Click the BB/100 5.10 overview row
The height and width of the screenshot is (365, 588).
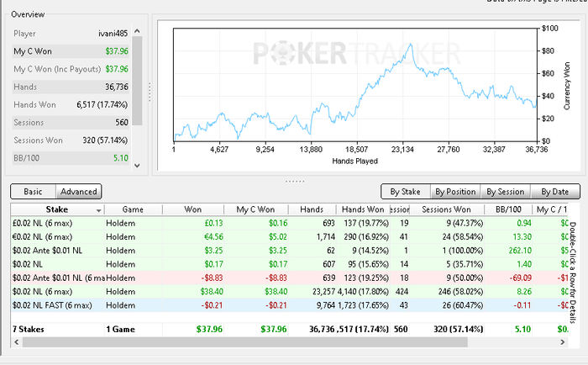point(71,158)
